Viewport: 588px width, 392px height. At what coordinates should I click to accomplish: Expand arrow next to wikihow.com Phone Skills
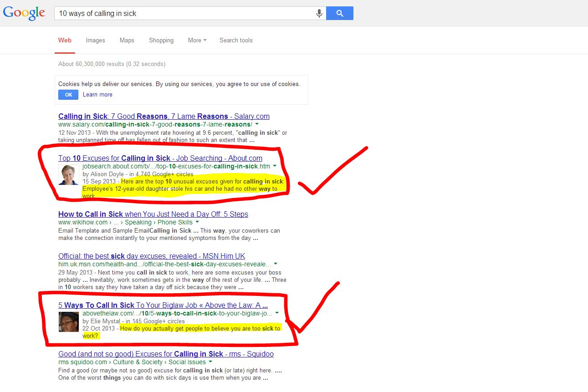pos(197,222)
